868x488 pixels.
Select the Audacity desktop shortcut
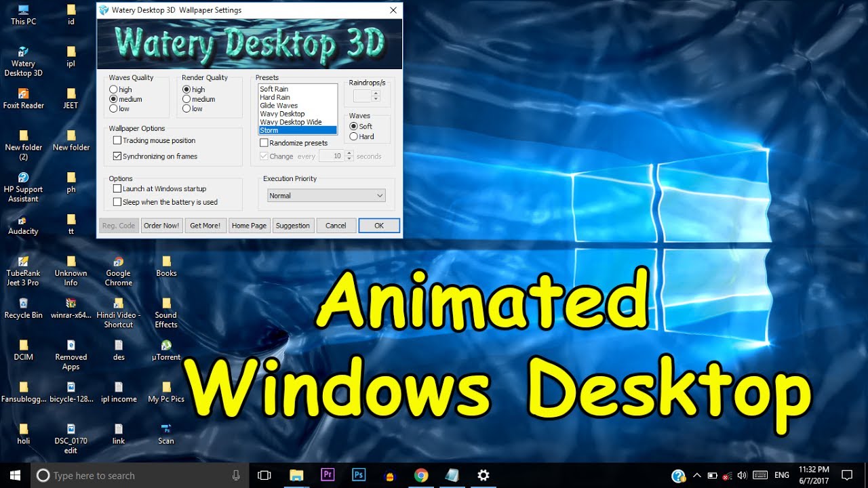click(23, 224)
